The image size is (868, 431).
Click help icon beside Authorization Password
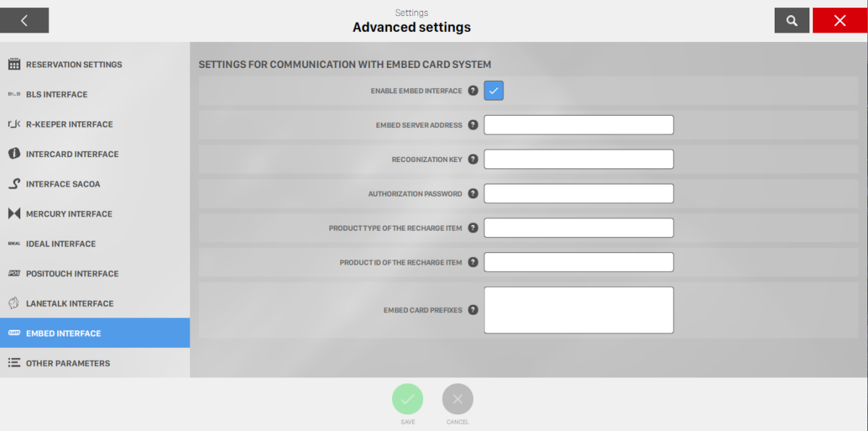coord(473,194)
